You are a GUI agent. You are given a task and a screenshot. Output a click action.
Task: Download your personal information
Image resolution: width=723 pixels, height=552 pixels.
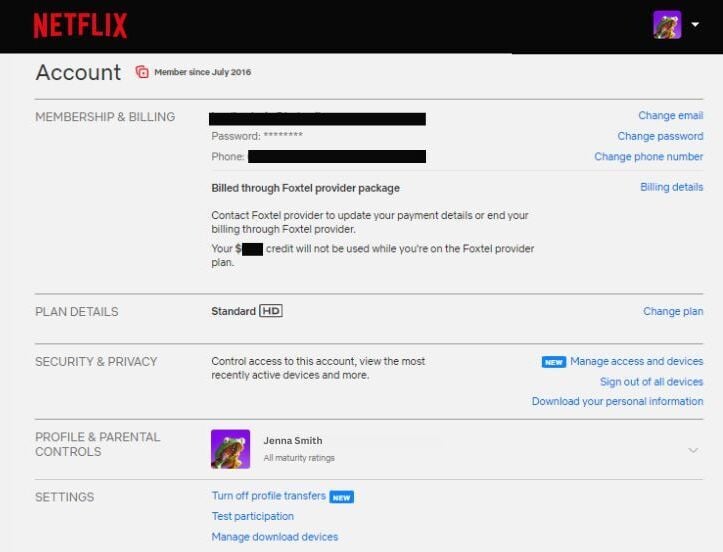617,401
